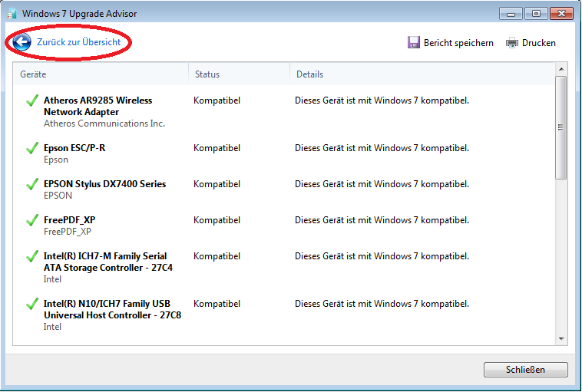Click the scrollbar down arrow
The height and width of the screenshot is (392, 582).
561,339
